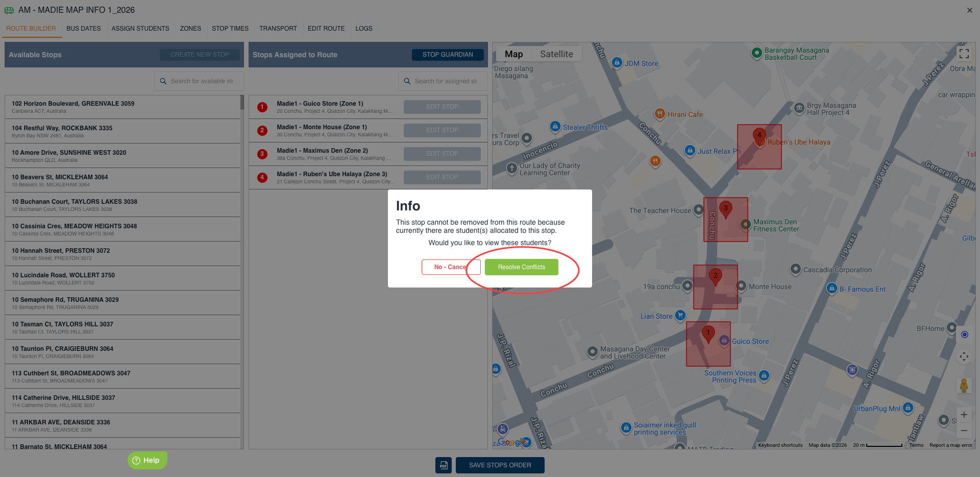Go to the Zones tab
980x477 pixels.
point(190,29)
